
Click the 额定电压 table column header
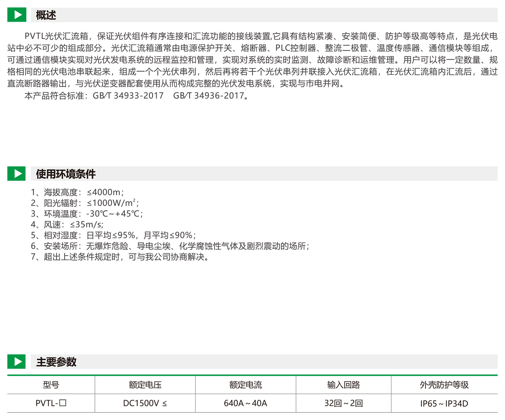[145, 385]
